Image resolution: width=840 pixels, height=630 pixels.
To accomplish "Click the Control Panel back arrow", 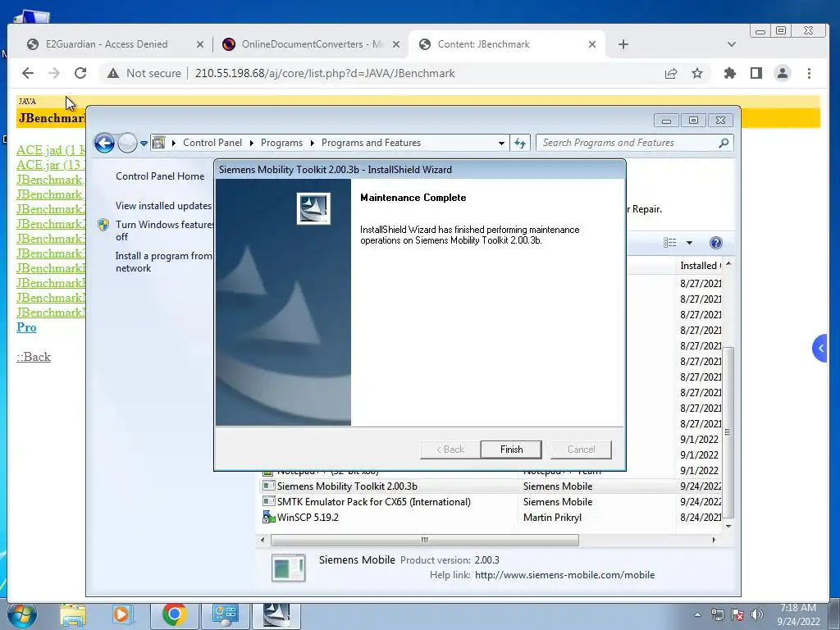I will click(104, 143).
